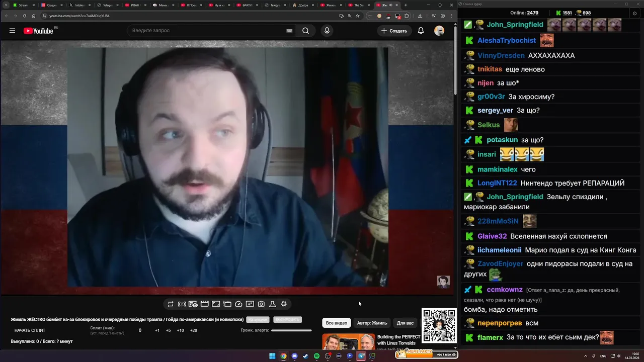644x362 pixels.
Task: Open Spotify from the taskbar
Action: [316, 356]
